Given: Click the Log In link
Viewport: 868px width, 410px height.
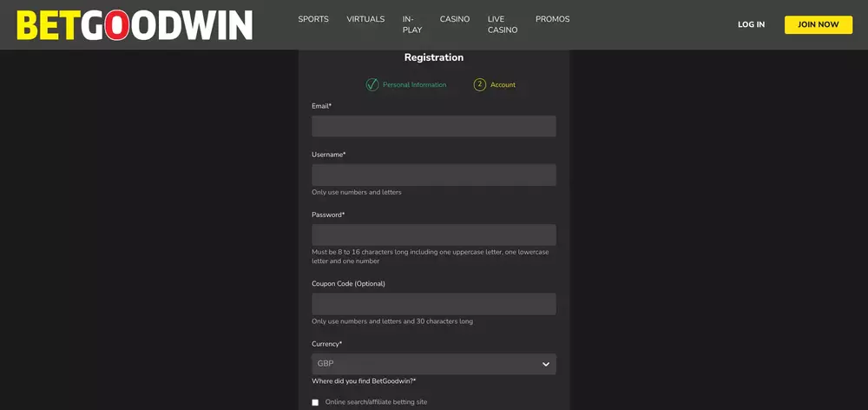Looking at the screenshot, I should (751, 24).
